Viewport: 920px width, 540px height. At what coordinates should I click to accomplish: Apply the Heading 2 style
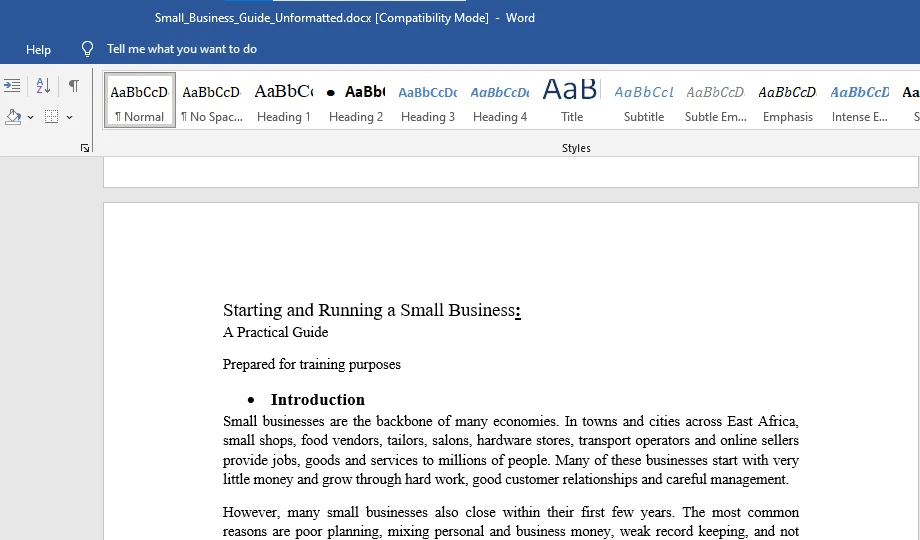356,100
